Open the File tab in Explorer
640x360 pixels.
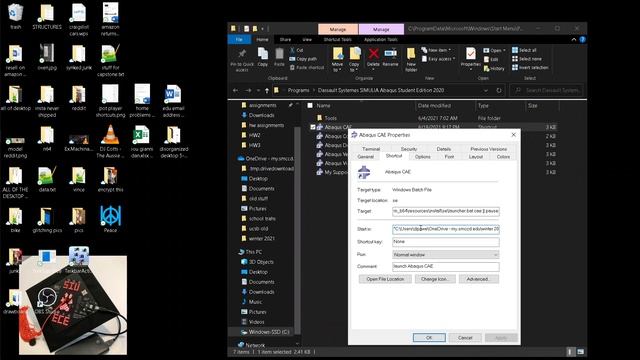tap(239, 40)
